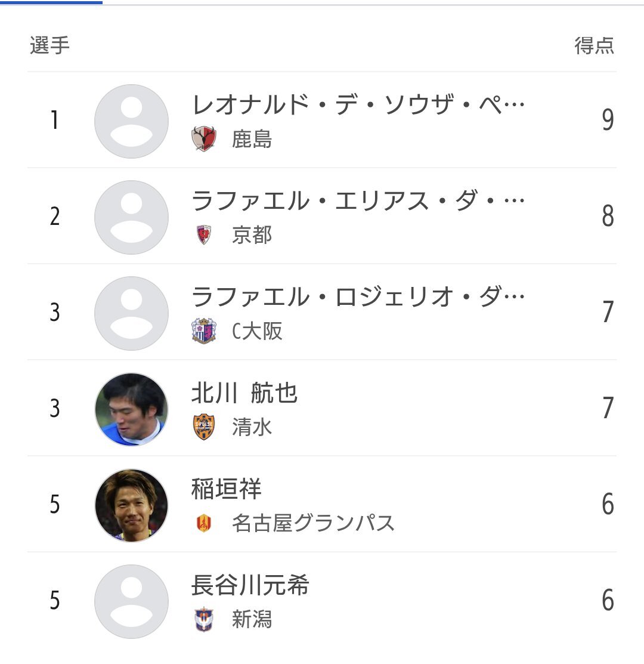This screenshot has width=644, height=664.
Task: Click the 名古屋グランパス team name
Action: tap(313, 523)
